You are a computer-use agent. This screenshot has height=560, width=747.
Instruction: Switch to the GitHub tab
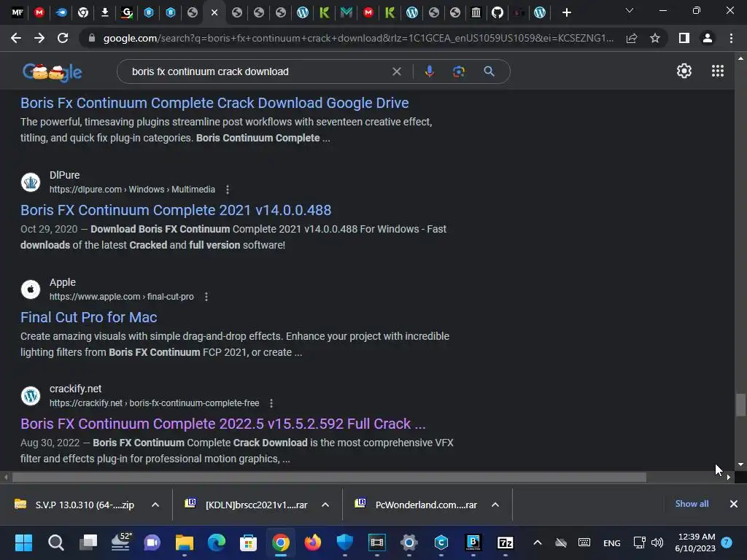(x=498, y=12)
